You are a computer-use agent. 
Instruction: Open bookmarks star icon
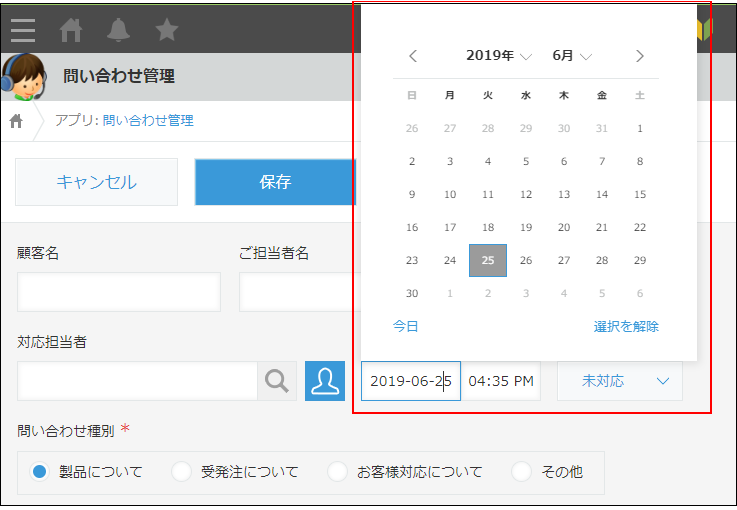pos(167,30)
